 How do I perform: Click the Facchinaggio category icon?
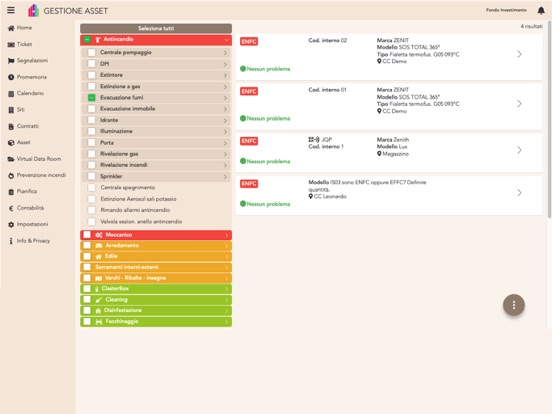[x=99, y=321]
